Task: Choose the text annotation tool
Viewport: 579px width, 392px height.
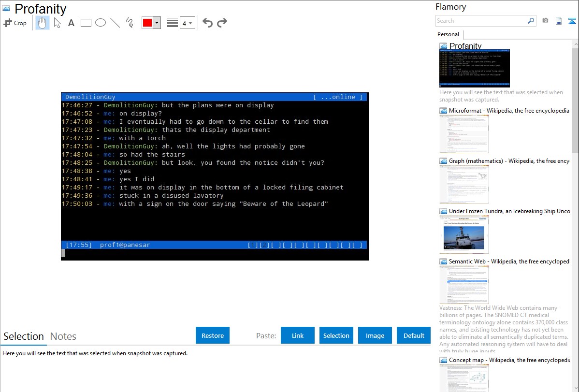Action: click(71, 23)
